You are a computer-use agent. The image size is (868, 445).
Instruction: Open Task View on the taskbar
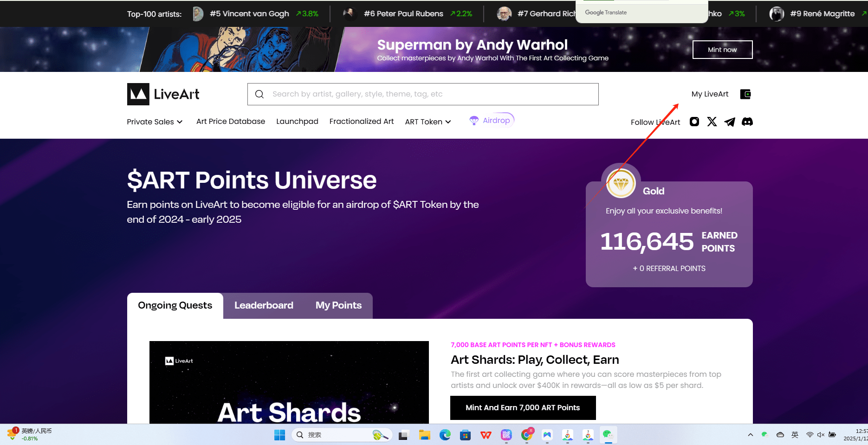403,435
